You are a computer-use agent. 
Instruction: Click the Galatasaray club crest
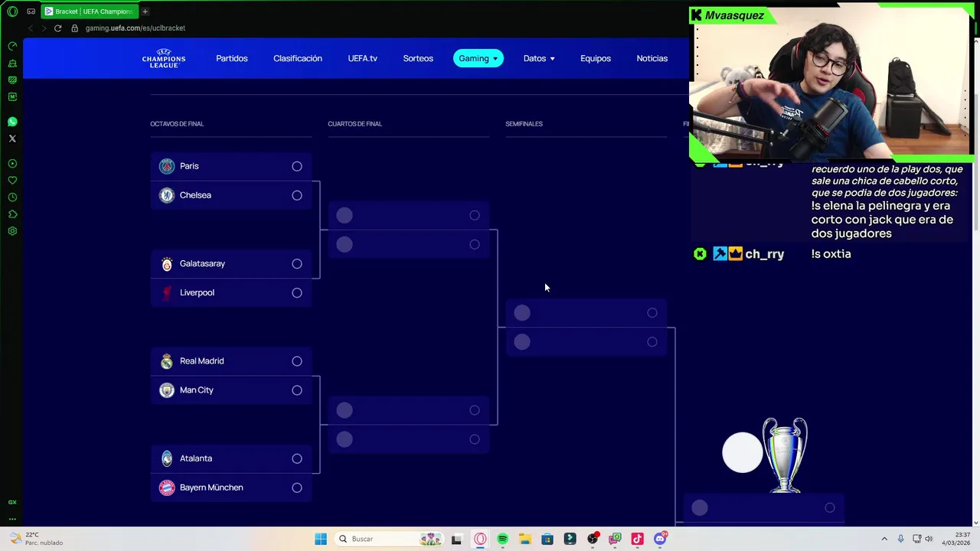[x=167, y=264]
